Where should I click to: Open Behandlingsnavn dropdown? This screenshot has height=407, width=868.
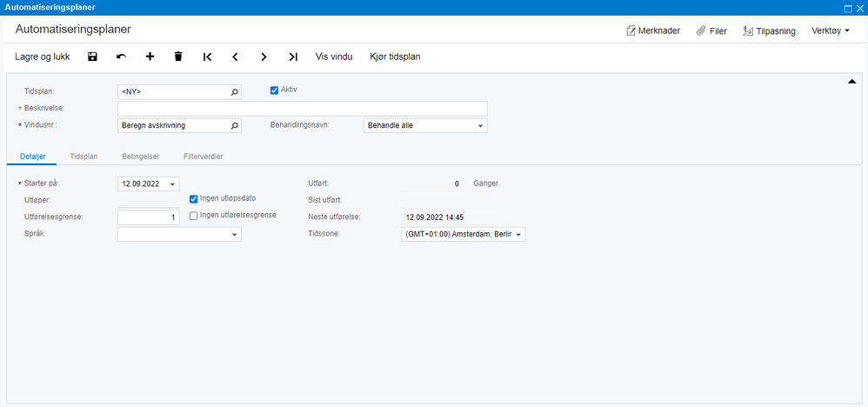(481, 125)
